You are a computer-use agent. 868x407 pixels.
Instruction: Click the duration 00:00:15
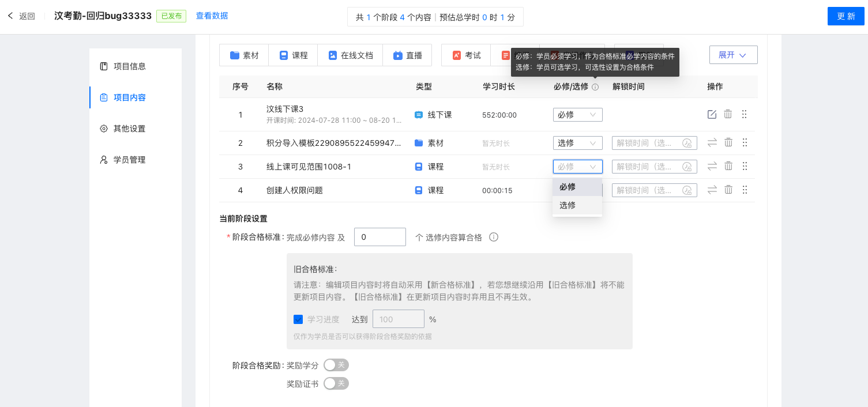497,191
